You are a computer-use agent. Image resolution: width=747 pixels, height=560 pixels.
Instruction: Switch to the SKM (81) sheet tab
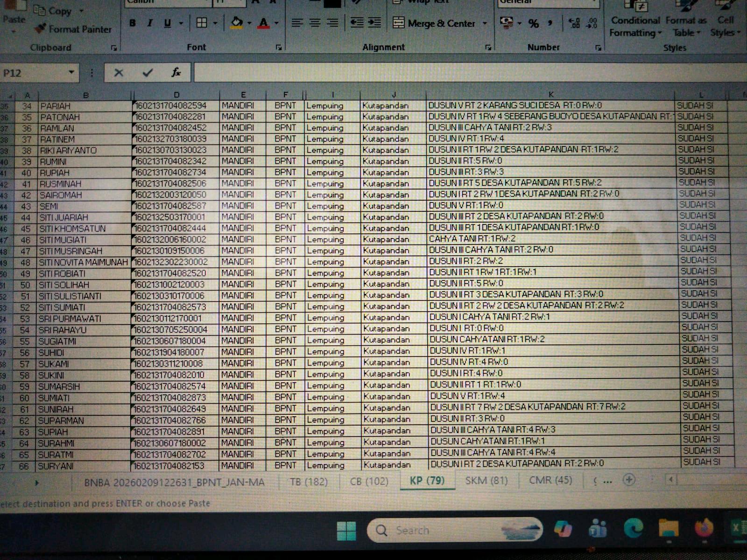click(486, 480)
